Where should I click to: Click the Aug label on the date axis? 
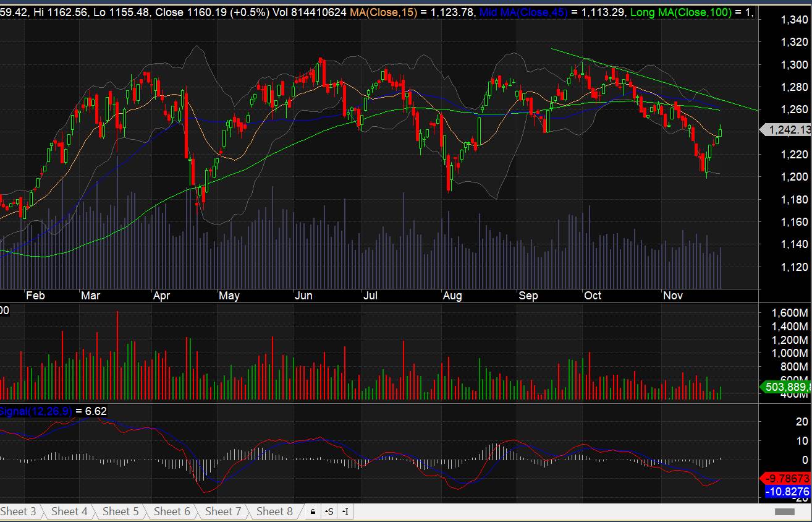(452, 296)
